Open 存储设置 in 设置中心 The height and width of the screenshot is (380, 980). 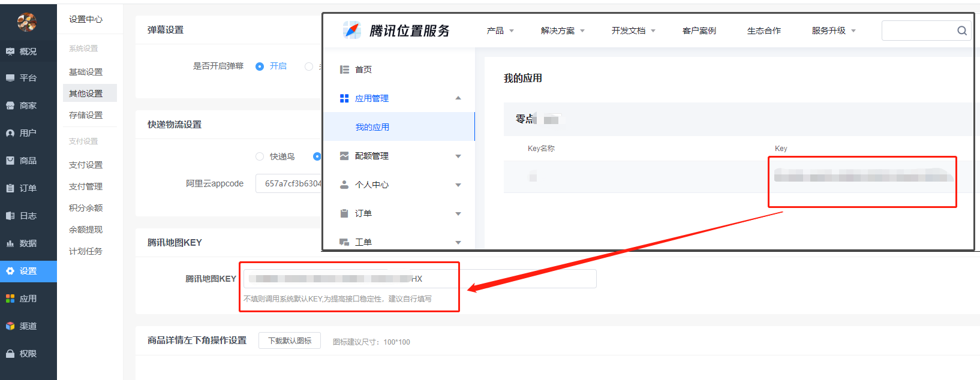click(86, 115)
